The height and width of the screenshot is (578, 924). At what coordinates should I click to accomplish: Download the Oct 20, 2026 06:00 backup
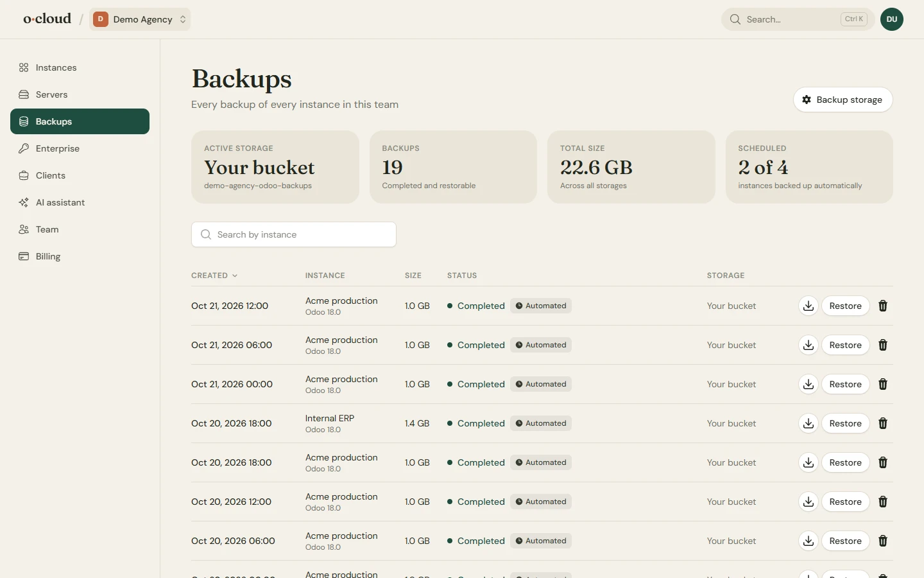tap(809, 541)
